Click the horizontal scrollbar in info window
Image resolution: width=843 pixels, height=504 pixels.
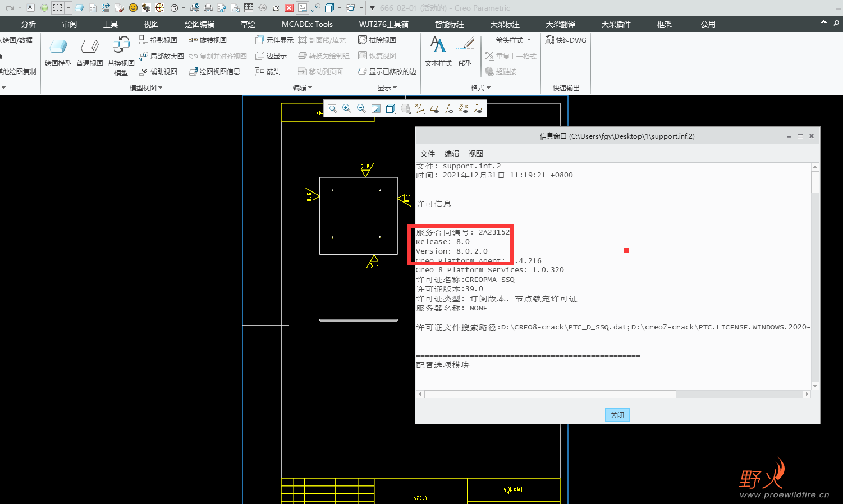pyautogui.click(x=550, y=395)
